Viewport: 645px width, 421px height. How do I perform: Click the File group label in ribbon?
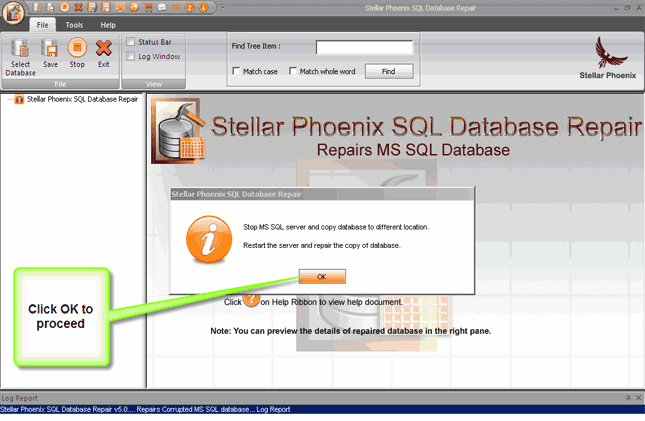tap(60, 84)
